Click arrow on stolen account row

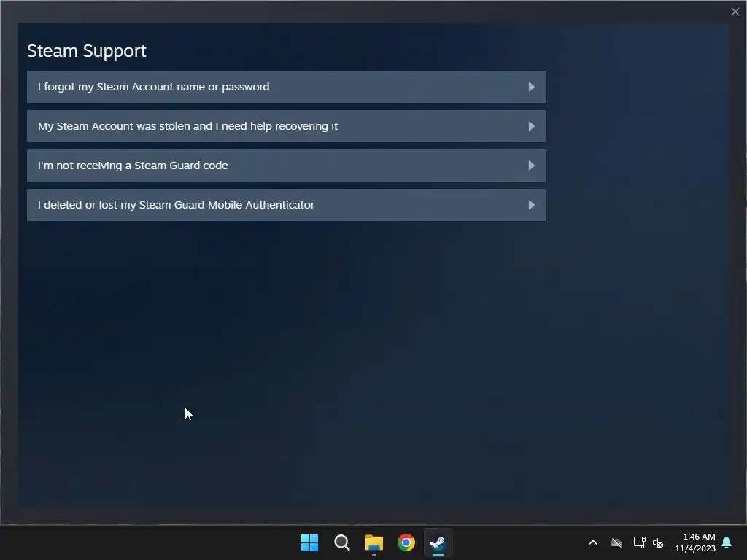531,126
